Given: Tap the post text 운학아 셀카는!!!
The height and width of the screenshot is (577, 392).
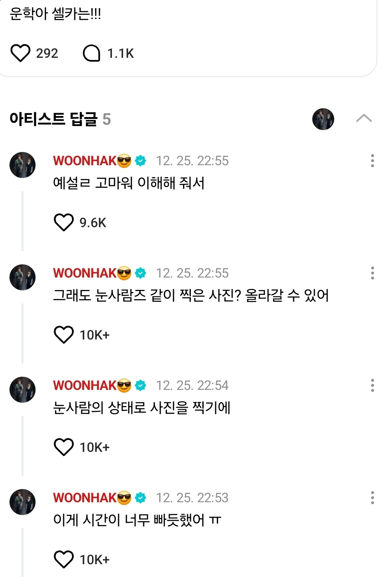Looking at the screenshot, I should pyautogui.click(x=55, y=14).
